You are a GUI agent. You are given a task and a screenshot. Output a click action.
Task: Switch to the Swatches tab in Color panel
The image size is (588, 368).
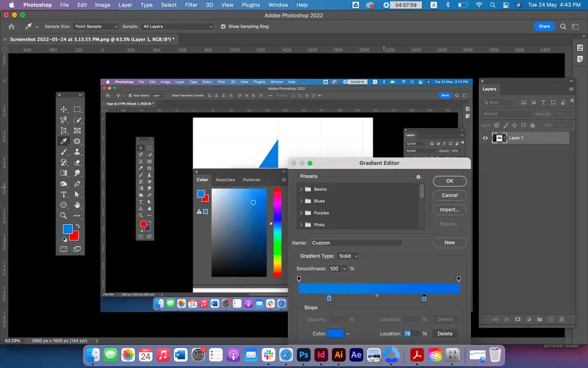pos(226,179)
